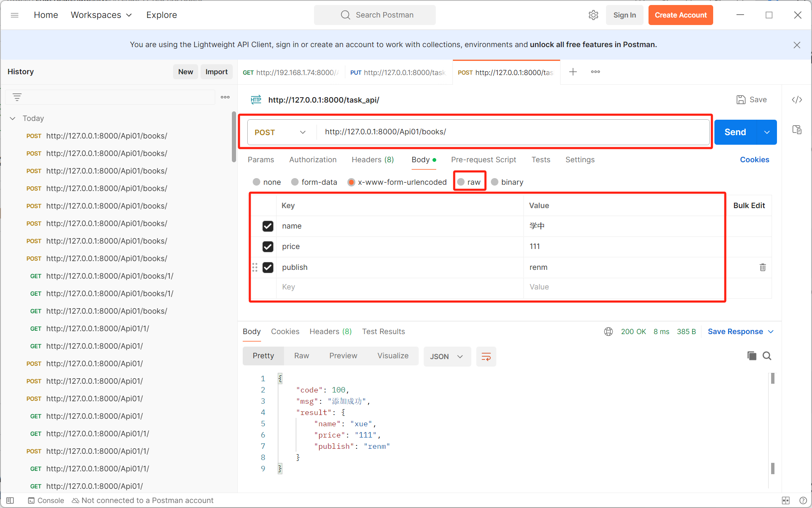
Task: Click the settings gear icon
Action: coord(593,15)
